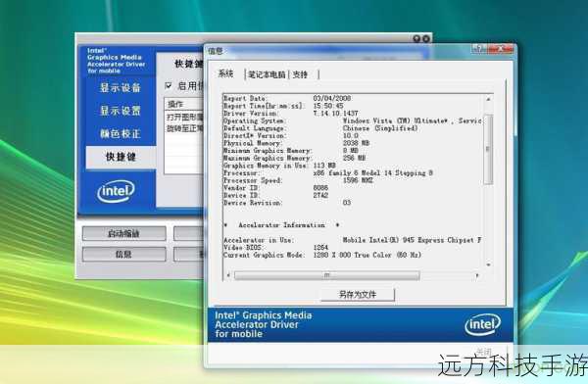Click the 'Graphics Memory in Use' line
The width and height of the screenshot is (588, 384).
click(x=279, y=166)
